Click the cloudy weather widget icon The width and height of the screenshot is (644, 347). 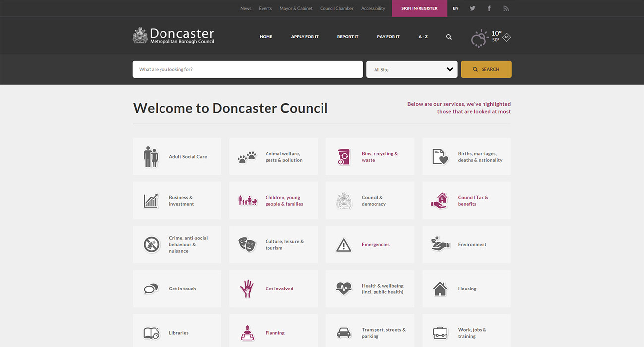click(x=480, y=38)
